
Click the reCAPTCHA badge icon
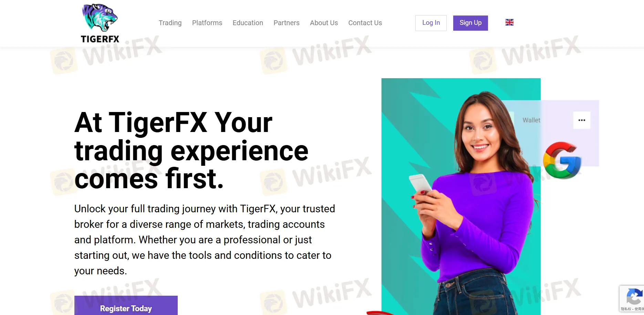pos(634,296)
